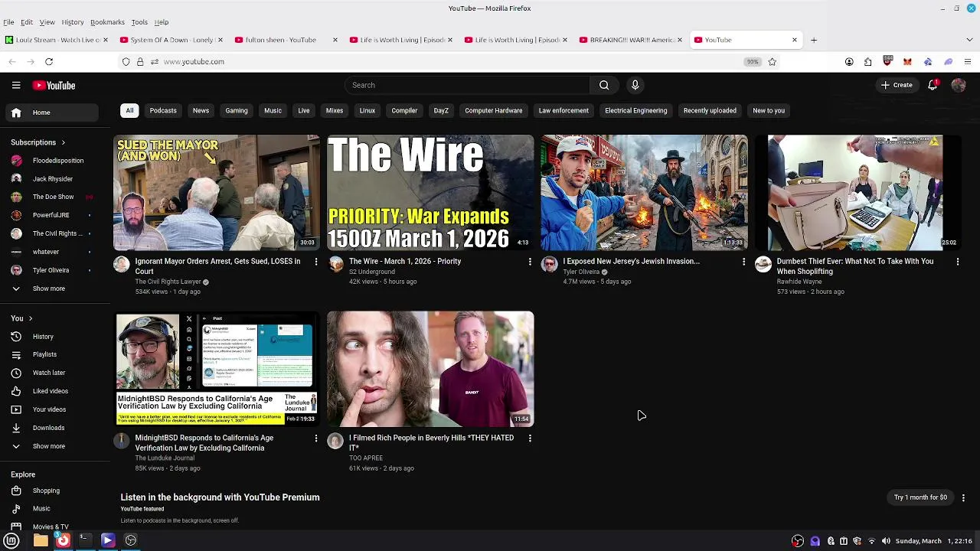
Task: Open Rawhide Wayne channel avatar
Action: 763,264
